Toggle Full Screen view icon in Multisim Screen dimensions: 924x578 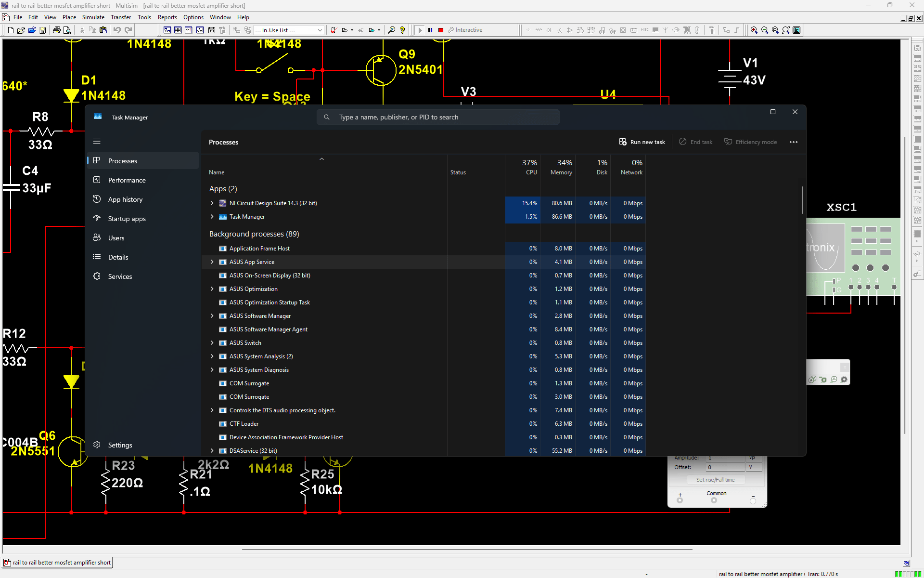tap(796, 30)
